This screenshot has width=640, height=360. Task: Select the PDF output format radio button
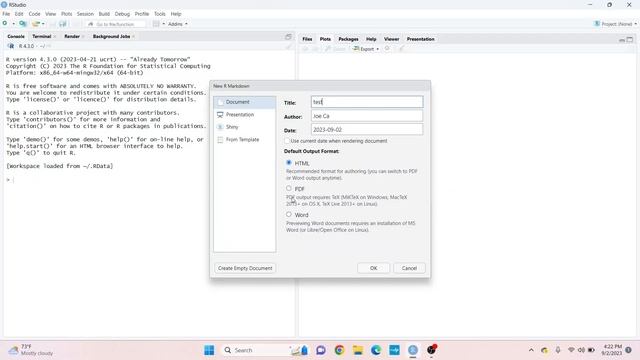pos(289,189)
